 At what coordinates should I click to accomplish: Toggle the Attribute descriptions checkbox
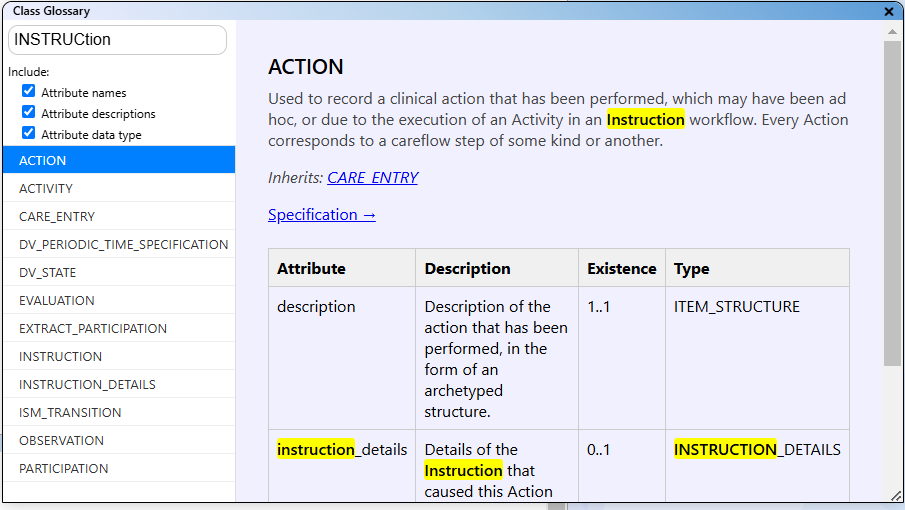point(28,113)
